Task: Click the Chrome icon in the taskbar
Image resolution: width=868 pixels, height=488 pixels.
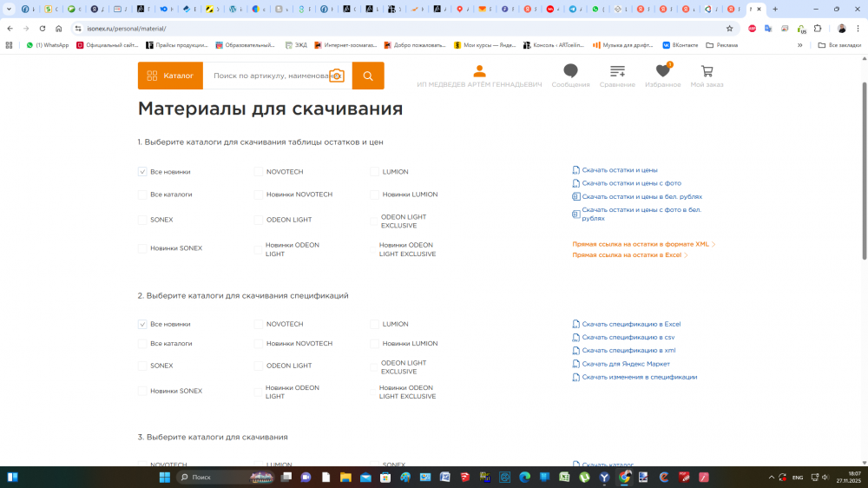Action: click(x=624, y=477)
